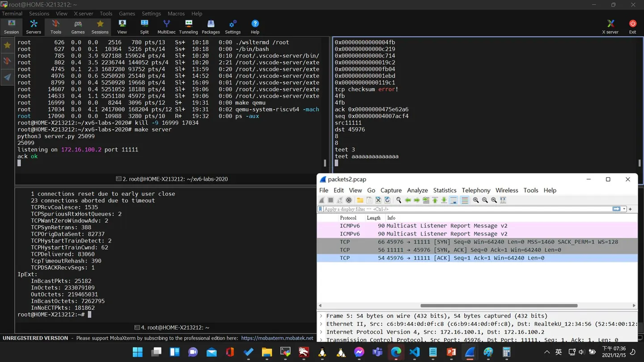This screenshot has height=362, width=644.
Task: Click Wireshark's find packet magnifier icon
Action: click(x=398, y=200)
